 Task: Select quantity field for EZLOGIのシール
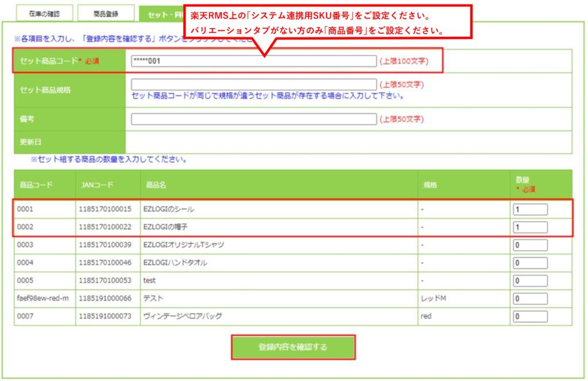coord(529,209)
